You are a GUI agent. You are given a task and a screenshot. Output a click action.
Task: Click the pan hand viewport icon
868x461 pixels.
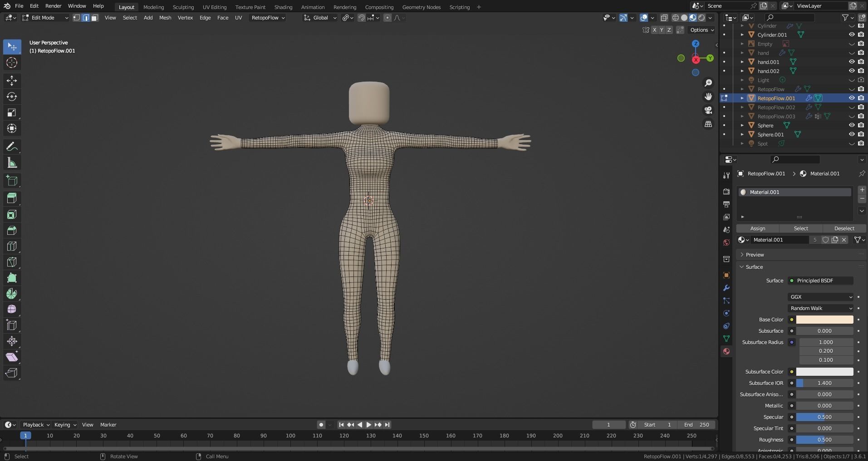[708, 97]
